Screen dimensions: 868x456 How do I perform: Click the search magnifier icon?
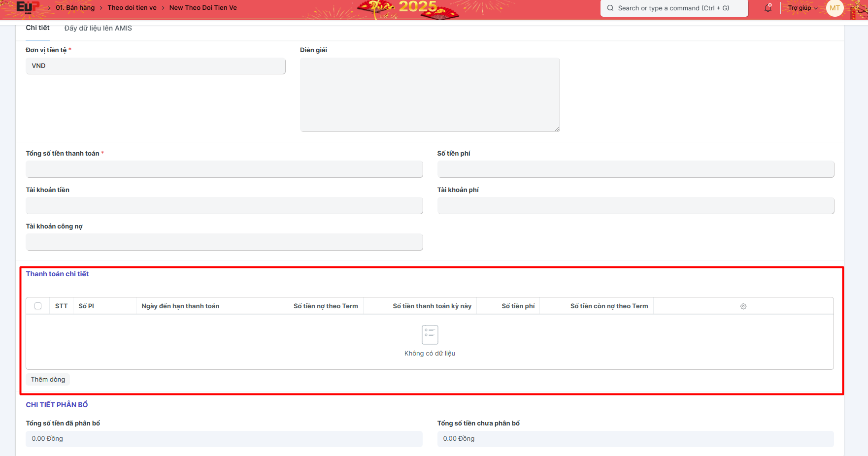610,8
